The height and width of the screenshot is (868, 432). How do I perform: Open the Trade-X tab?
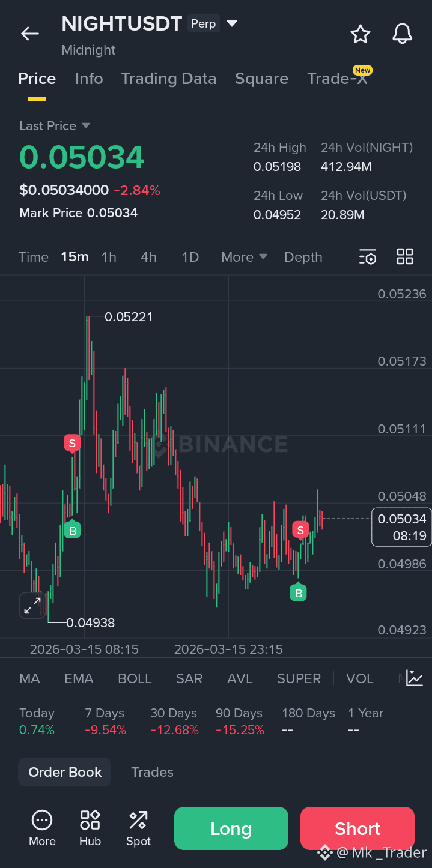pos(337,79)
